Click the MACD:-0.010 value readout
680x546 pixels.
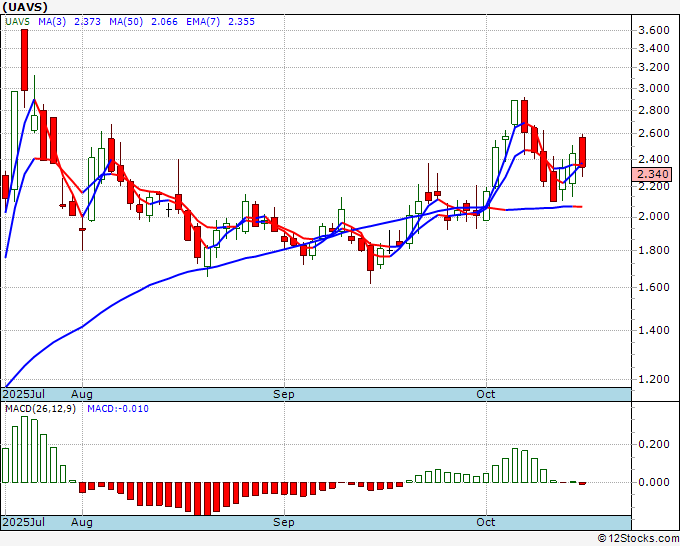(x=118, y=409)
